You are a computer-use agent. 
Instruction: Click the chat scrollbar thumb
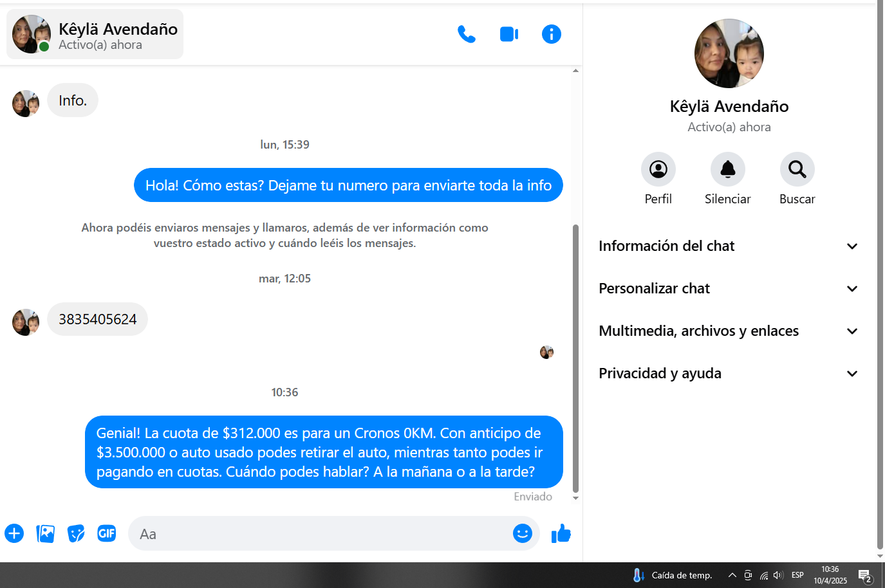point(575,357)
